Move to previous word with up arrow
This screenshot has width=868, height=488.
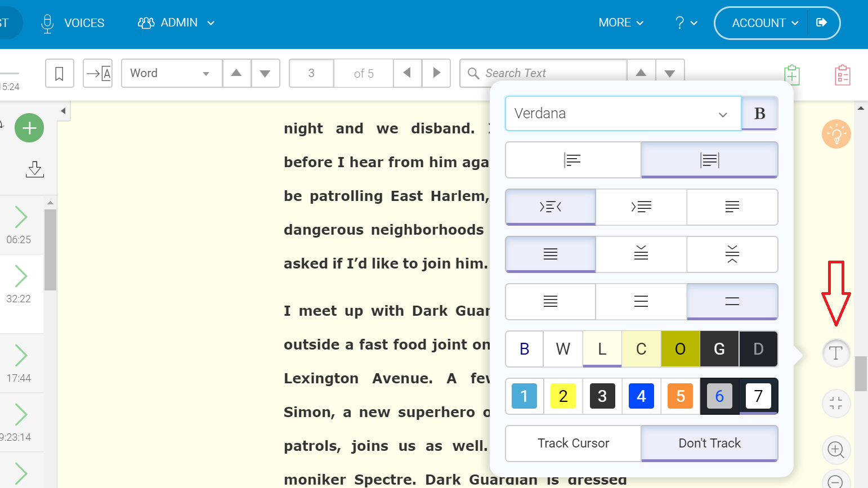(236, 73)
